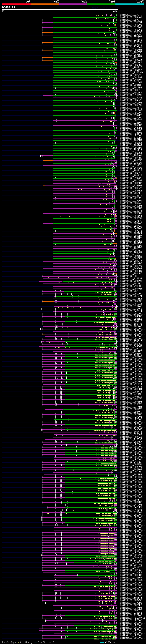The width and height of the screenshot is (146, 644).
Task: Select subject label UniRef100_C7BVT5
Action: [x=131, y=254]
